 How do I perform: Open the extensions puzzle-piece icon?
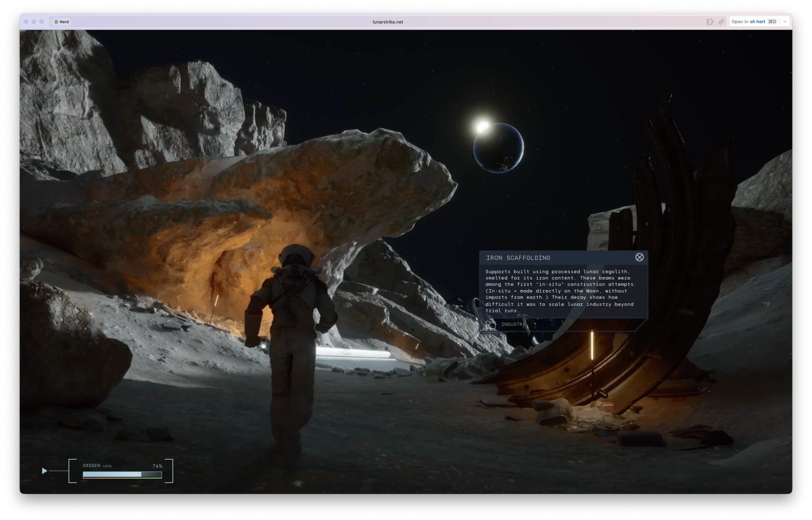tap(710, 22)
